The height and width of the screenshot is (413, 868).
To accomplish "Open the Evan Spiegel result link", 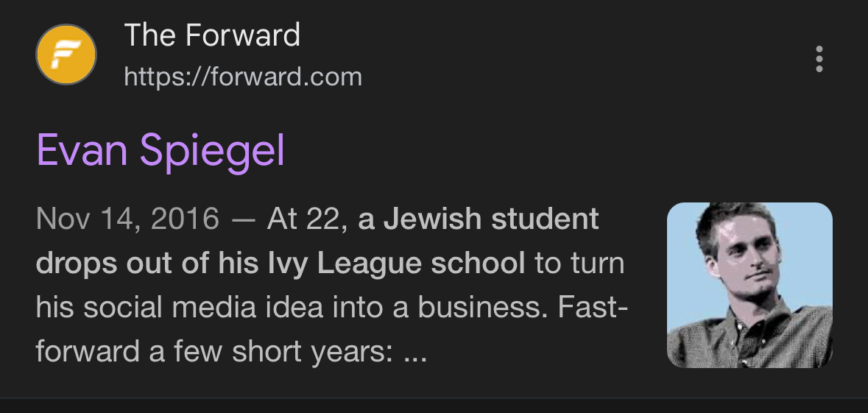I will coord(160,151).
